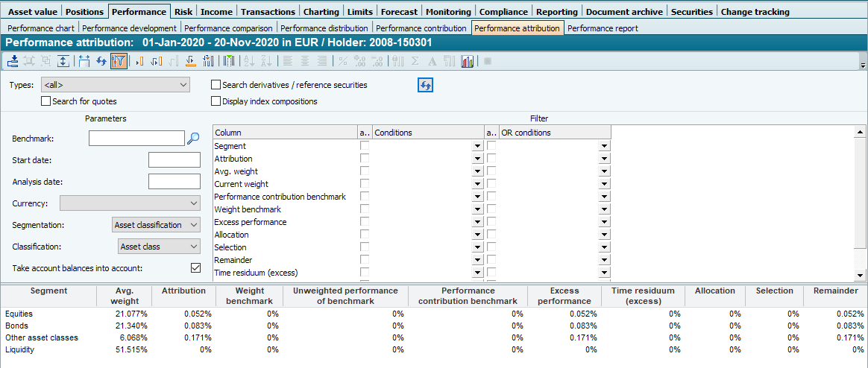
Task: Click the bar chart icon in toolbar
Action: pos(468,61)
